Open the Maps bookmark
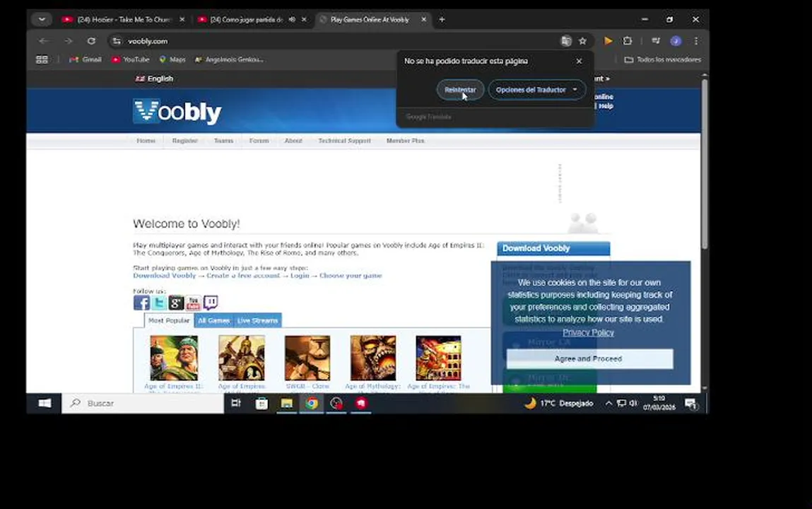The image size is (812, 509). click(172, 59)
